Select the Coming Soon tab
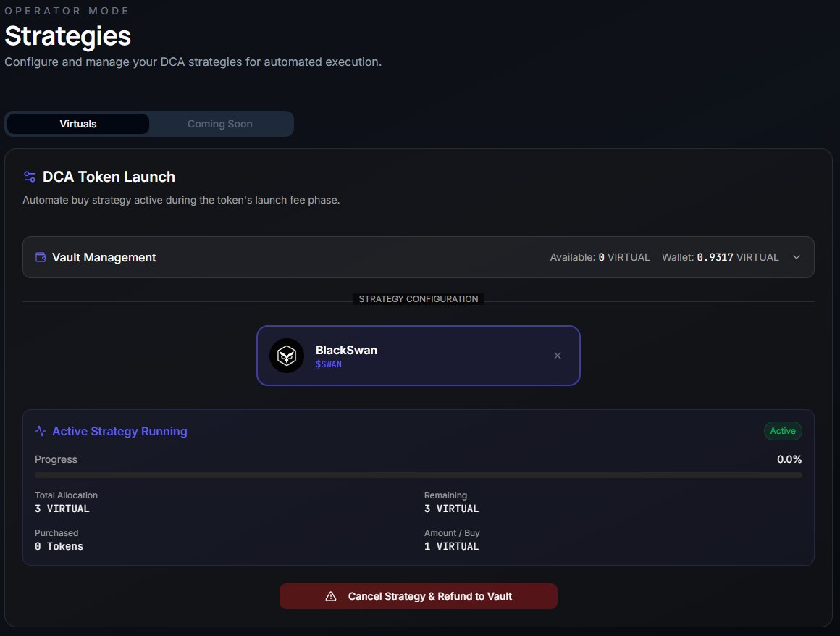The width and height of the screenshot is (840, 636). click(219, 124)
